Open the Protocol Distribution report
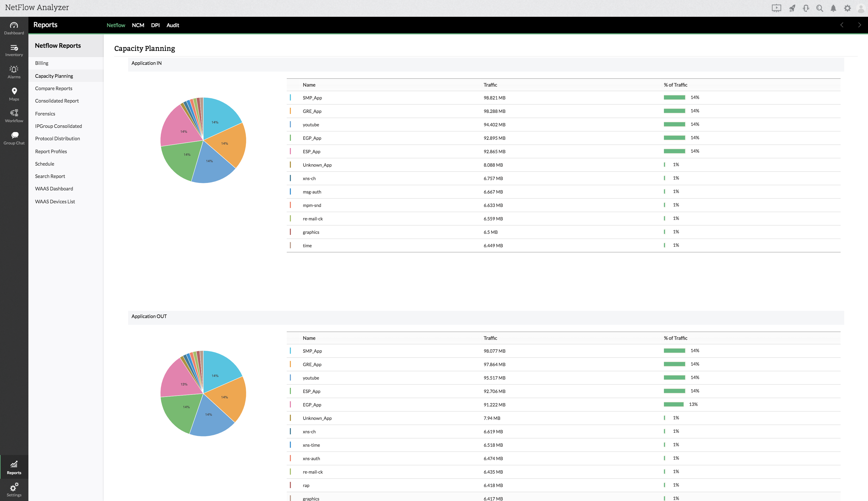Image resolution: width=868 pixels, height=501 pixels. [57, 139]
